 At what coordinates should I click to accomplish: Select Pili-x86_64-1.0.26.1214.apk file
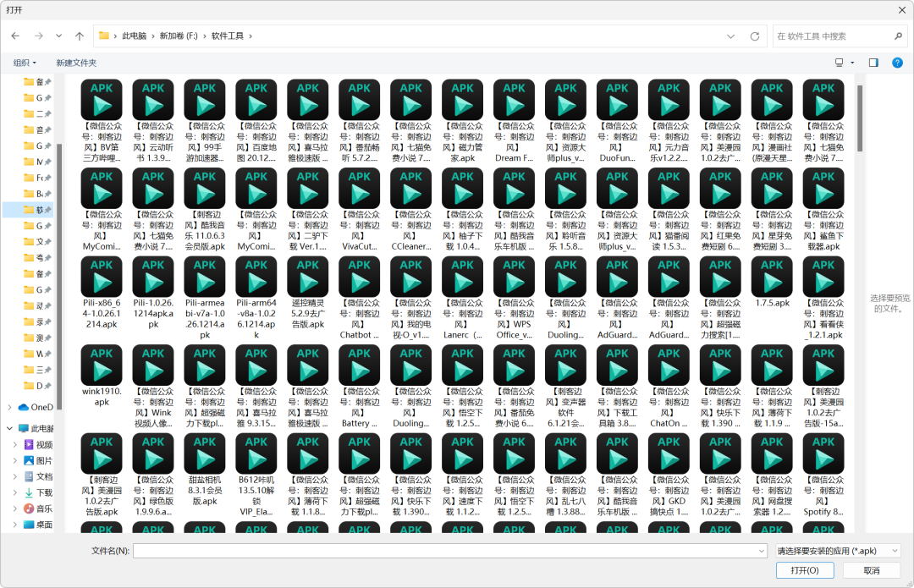tap(102, 293)
